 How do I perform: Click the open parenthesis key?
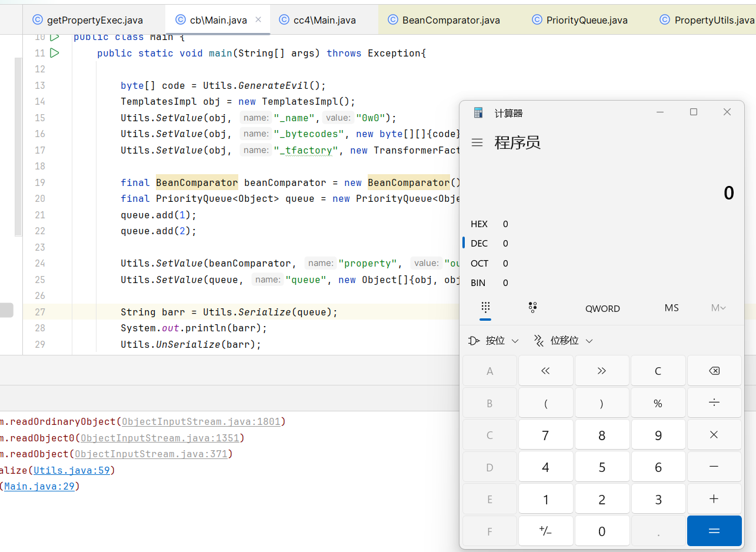545,403
